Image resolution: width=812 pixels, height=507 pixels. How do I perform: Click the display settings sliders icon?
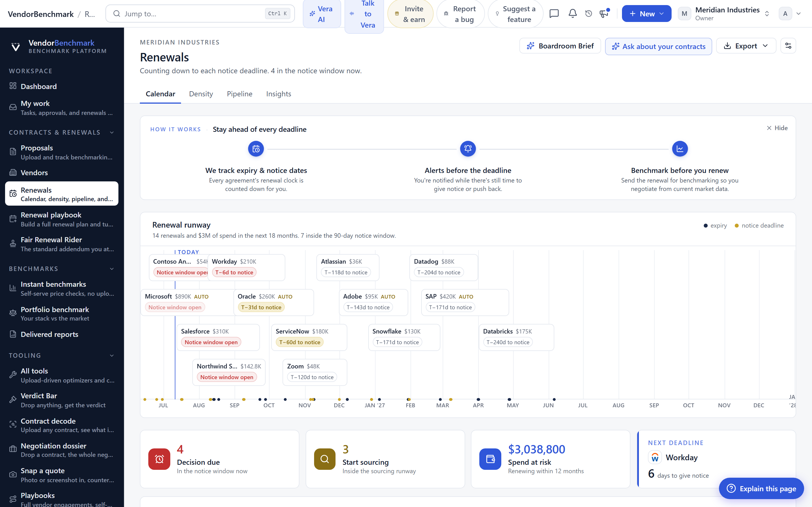pos(788,46)
